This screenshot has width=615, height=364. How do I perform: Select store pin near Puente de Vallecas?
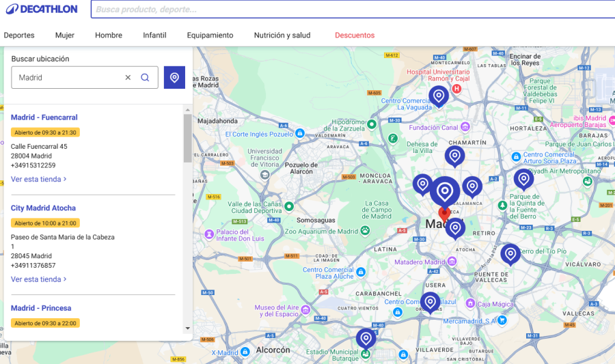tap(510, 253)
